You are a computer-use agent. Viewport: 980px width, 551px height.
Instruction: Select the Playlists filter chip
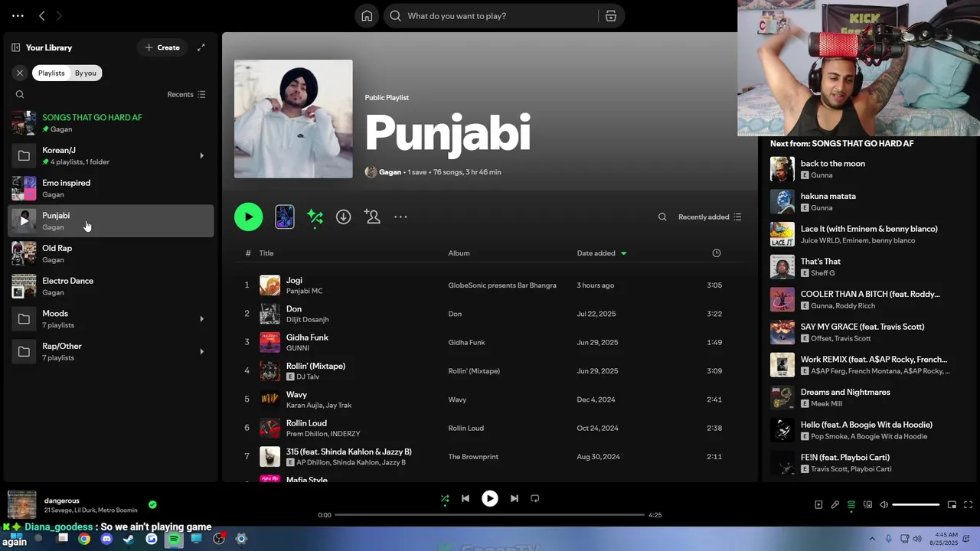(x=51, y=73)
